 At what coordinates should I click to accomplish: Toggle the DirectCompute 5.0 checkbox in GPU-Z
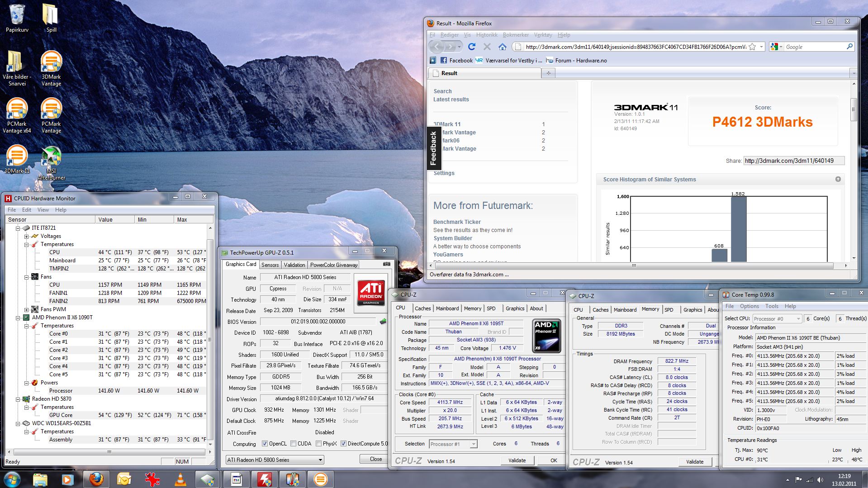tap(344, 444)
